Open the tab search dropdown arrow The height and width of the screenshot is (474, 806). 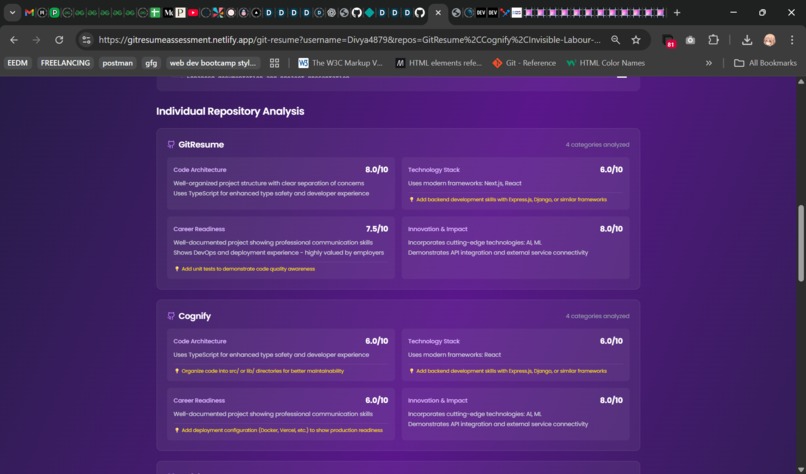coord(12,13)
